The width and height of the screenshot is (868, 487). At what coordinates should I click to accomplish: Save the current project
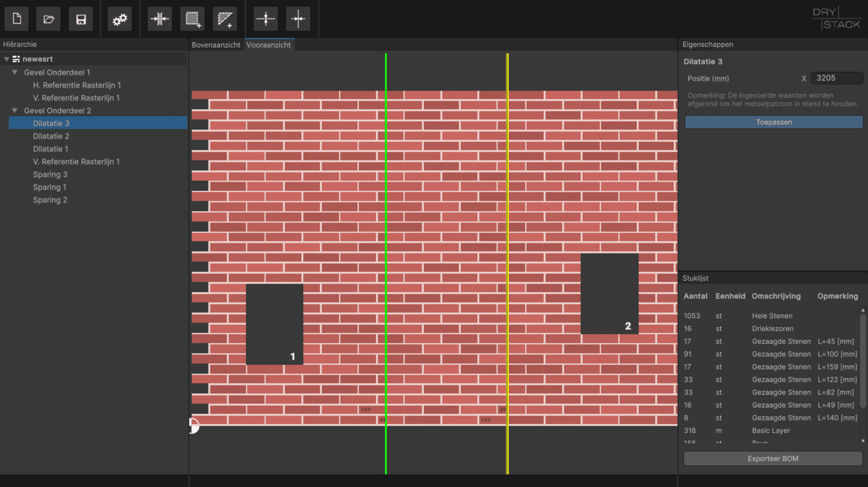(81, 19)
